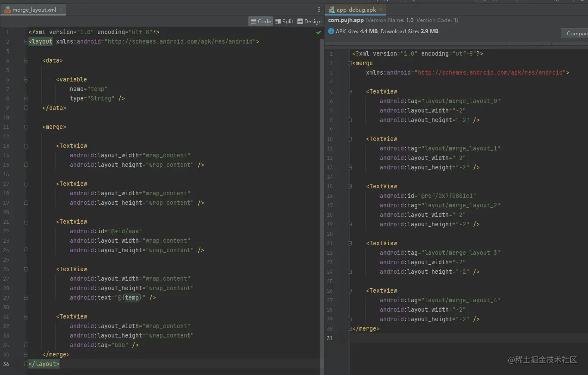Screen dimensions: 588x375
Task: Collapse the layout tag fold on line 2
Action: (26, 42)
